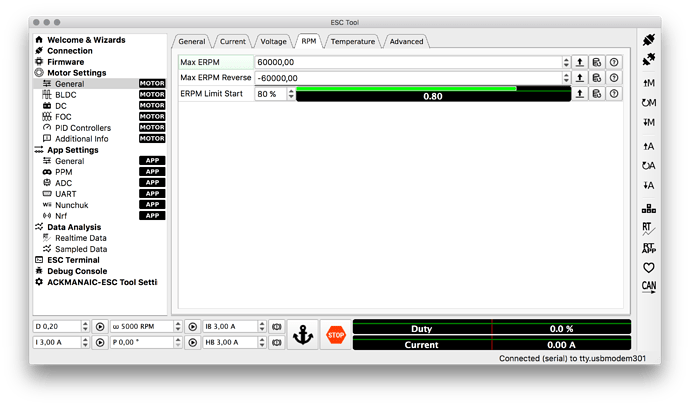
Task: Click the help icon for ERPM Limit Start
Action: [x=614, y=94]
